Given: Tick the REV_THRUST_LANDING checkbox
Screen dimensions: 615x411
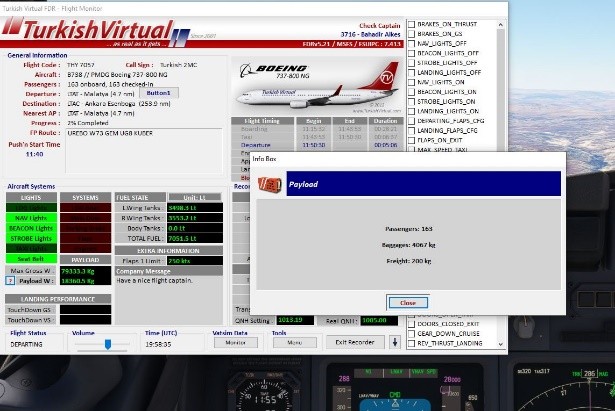Looking at the screenshot, I should pos(411,344).
